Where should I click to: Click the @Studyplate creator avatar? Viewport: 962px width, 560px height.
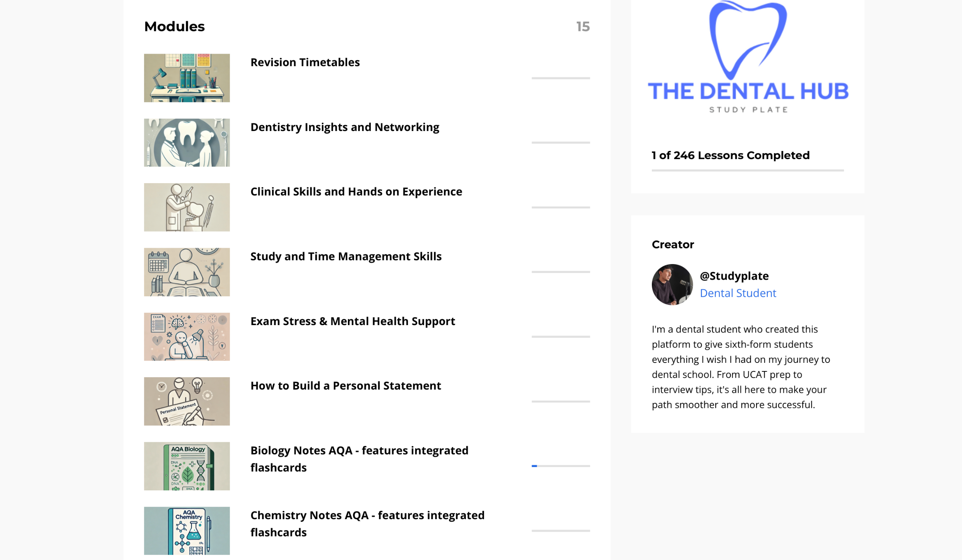672,285
